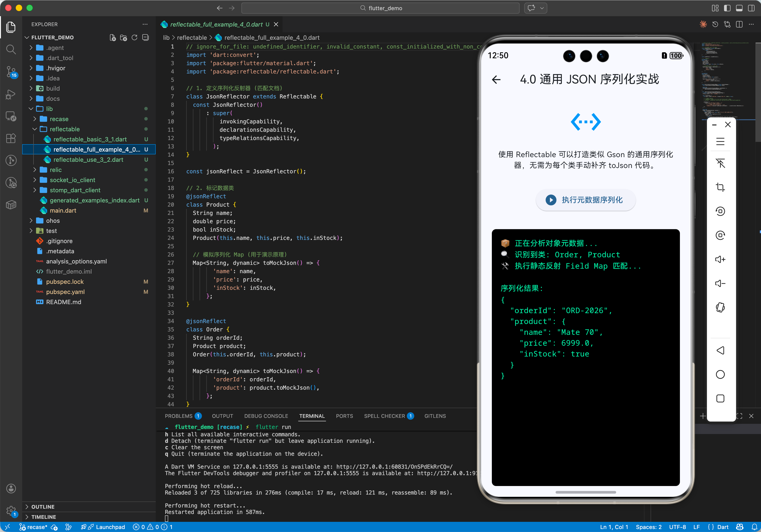Open the Search view in activity bar
Image resolution: width=761 pixels, height=532 pixels.
(x=11, y=49)
